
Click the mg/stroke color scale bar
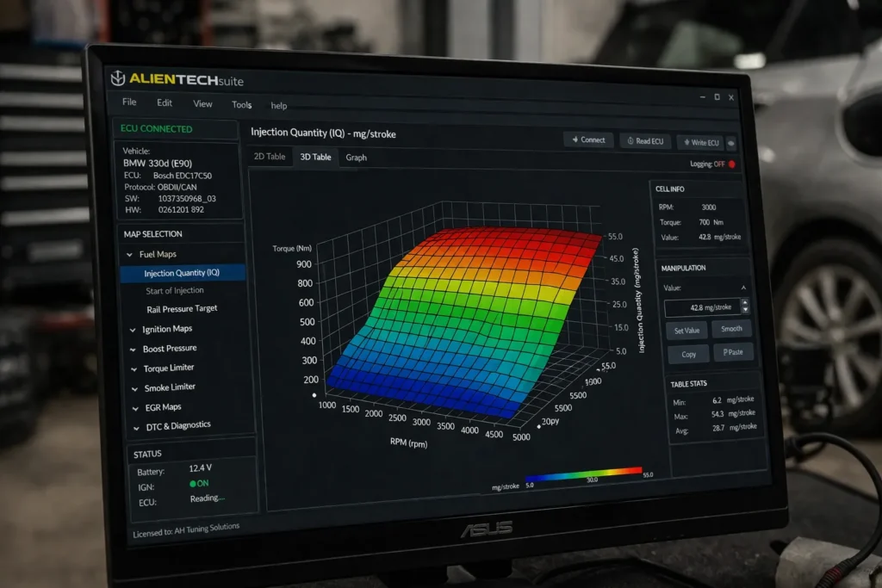(583, 472)
